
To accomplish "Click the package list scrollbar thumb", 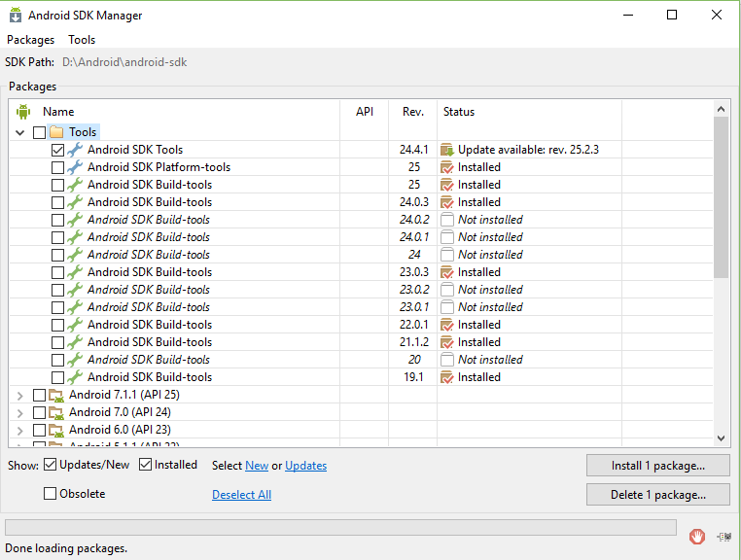I will [x=721, y=197].
